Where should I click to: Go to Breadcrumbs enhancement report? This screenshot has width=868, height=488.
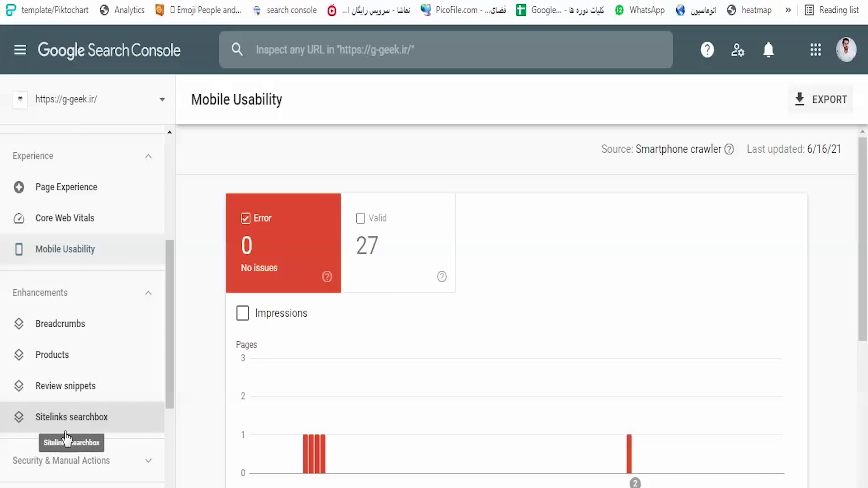coord(60,324)
